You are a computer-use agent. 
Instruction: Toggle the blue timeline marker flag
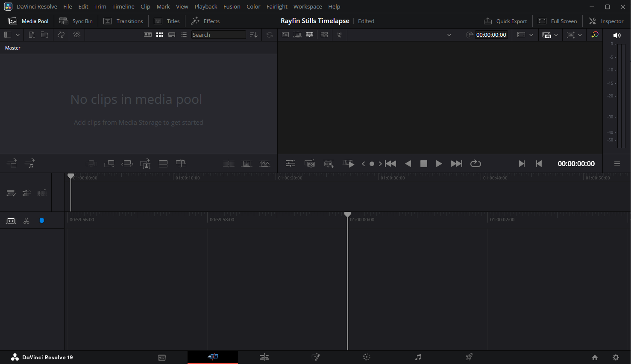42,221
